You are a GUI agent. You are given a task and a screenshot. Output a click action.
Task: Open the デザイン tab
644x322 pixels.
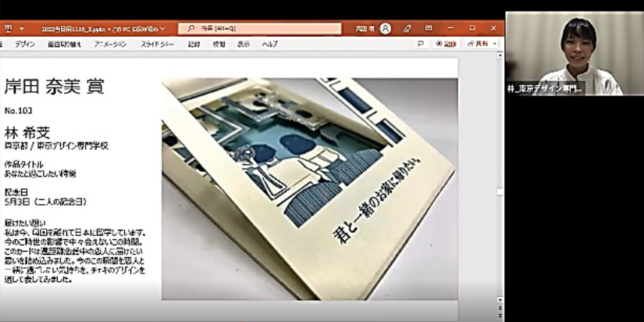tap(24, 45)
